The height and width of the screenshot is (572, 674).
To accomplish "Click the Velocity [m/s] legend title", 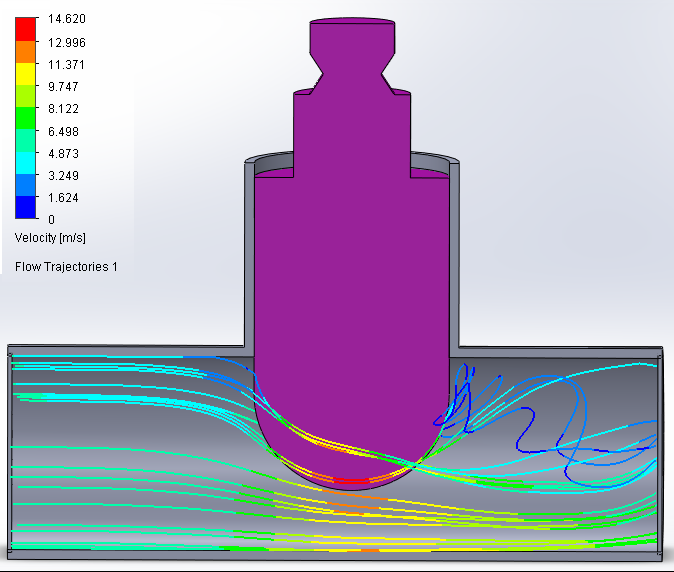I will (x=50, y=238).
